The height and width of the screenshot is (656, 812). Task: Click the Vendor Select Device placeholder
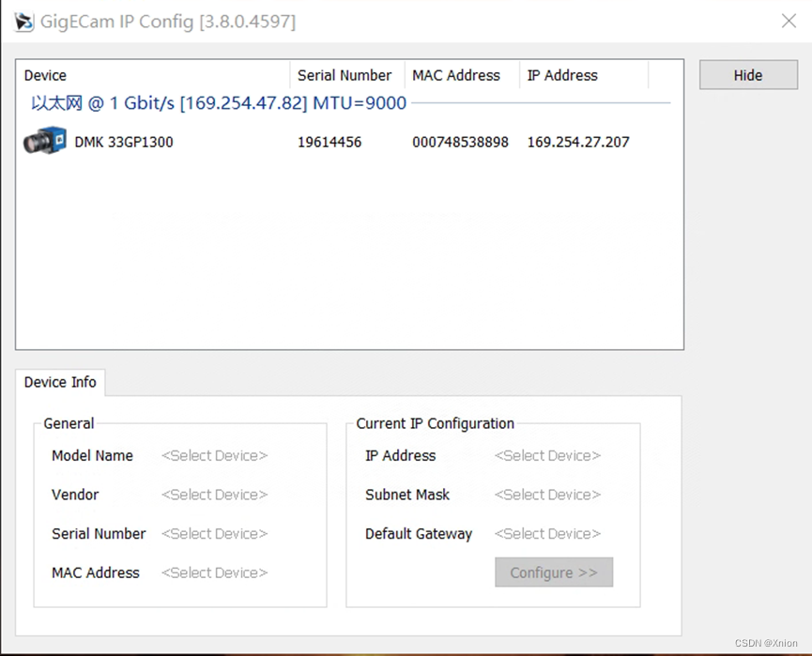click(214, 495)
